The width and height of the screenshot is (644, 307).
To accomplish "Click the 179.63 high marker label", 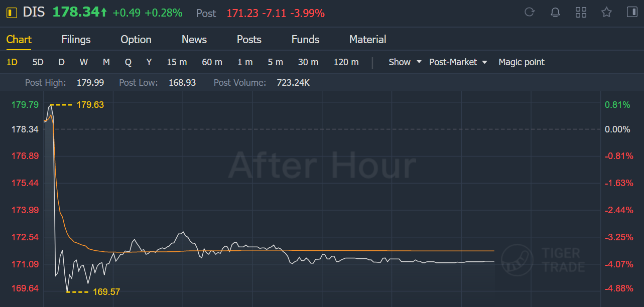I will tap(90, 105).
